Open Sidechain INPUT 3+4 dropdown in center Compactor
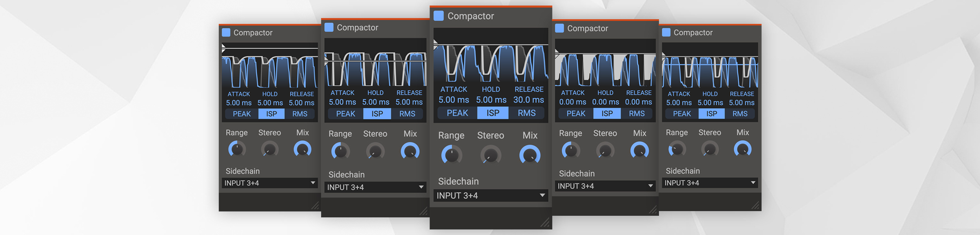The width and height of the screenshot is (980, 235). pos(491,195)
